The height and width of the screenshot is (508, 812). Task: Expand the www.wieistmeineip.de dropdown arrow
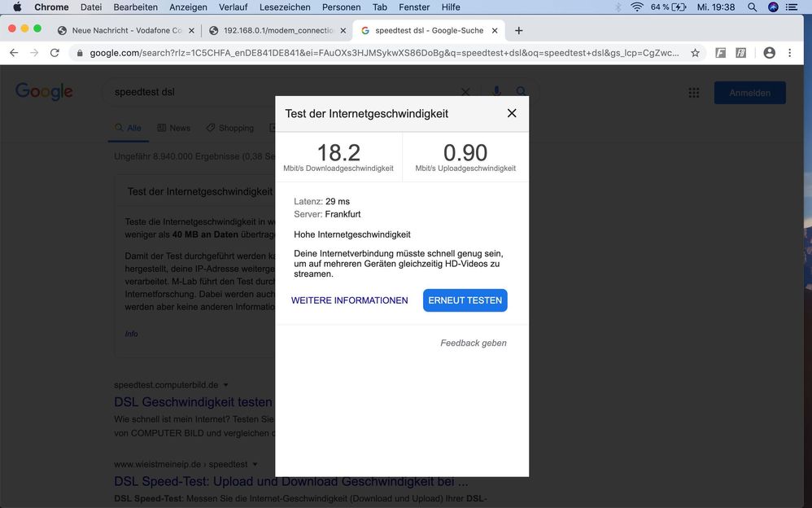pyautogui.click(x=255, y=465)
